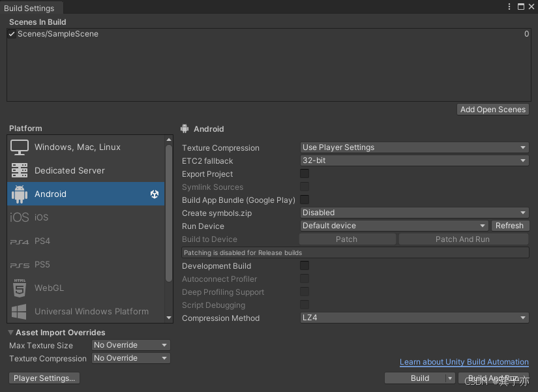
Task: Select Universal Windows Platform entry
Action: click(x=86, y=311)
